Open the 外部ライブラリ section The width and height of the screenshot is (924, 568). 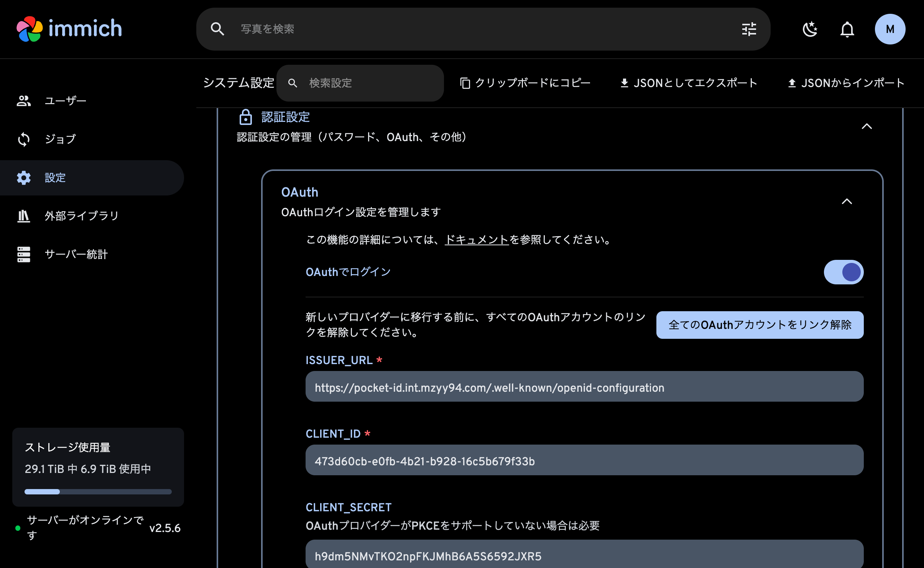tap(81, 216)
